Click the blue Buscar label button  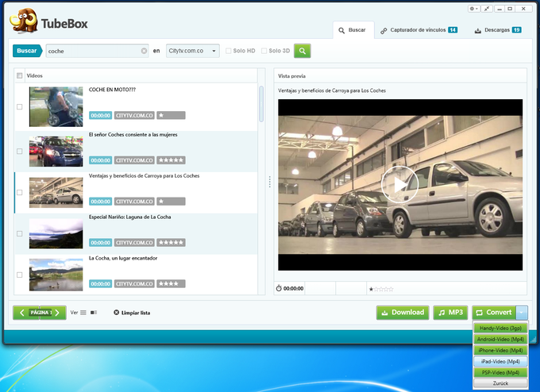pyautogui.click(x=27, y=51)
